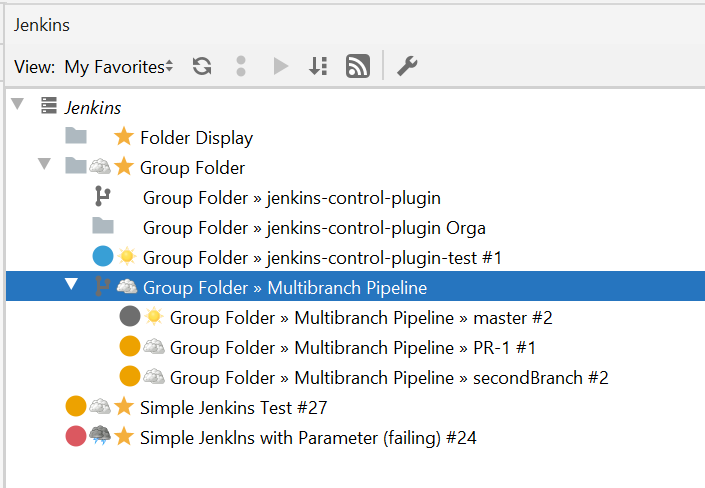Collapse the Jenkins root server node
The image size is (705, 488).
tap(18, 104)
